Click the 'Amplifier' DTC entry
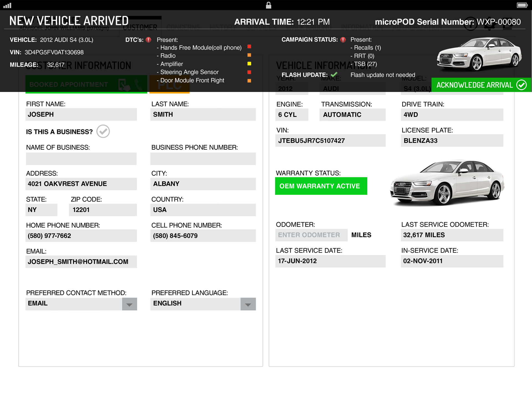This screenshot has width=532, height=399. (x=170, y=64)
